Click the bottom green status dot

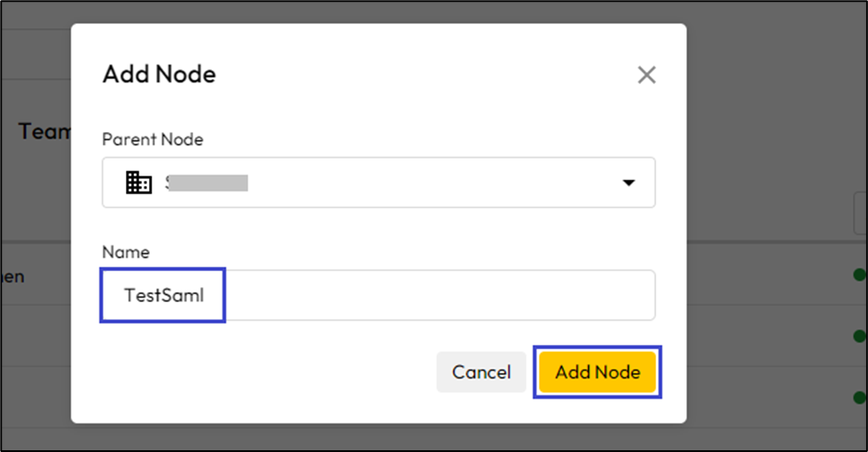(860, 395)
